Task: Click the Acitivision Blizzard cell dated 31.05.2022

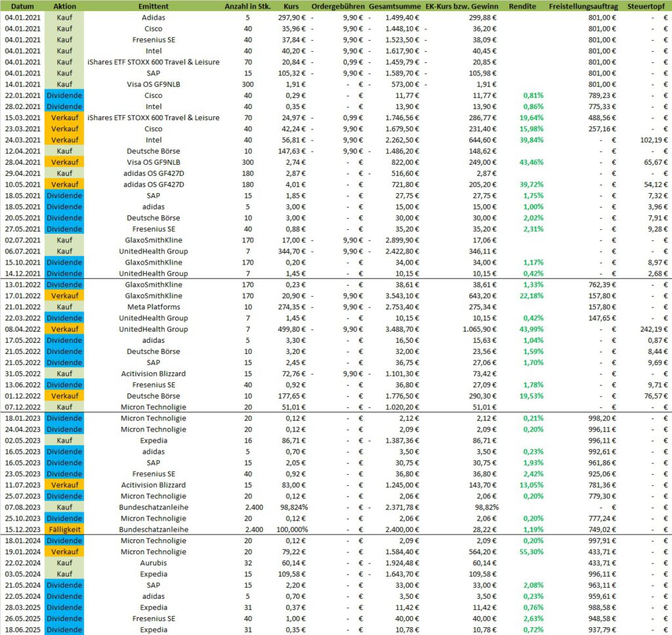Action: pos(154,374)
